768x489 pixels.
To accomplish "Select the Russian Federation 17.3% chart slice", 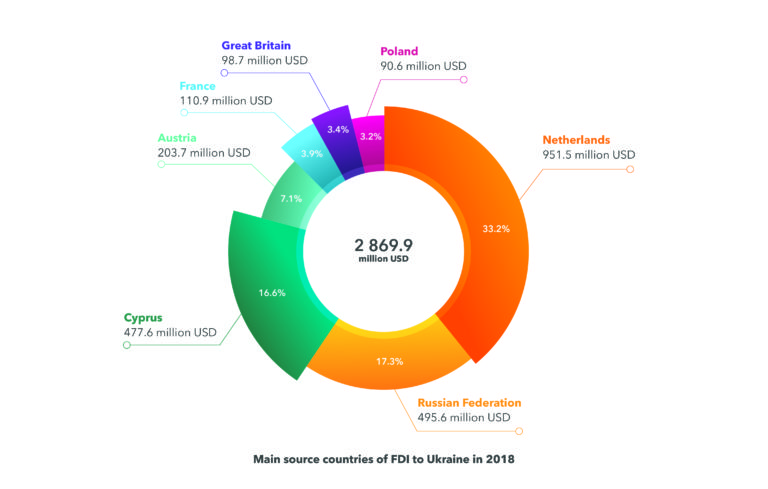I will point(384,360).
